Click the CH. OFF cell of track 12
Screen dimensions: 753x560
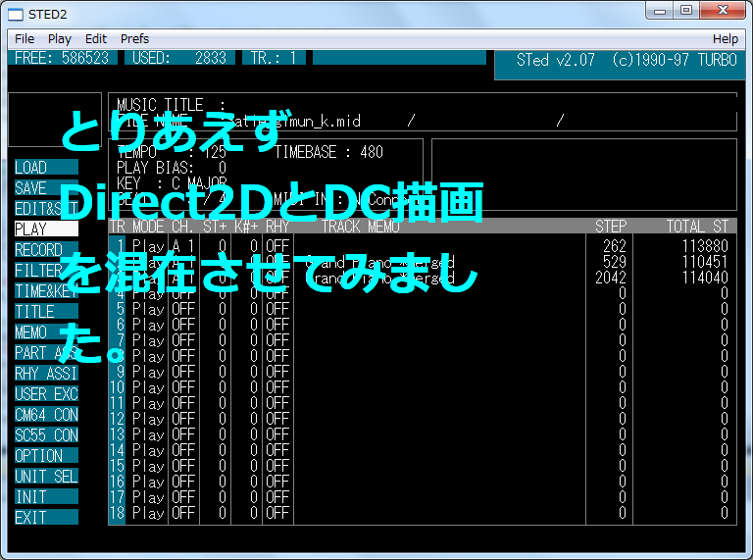pyautogui.click(x=183, y=419)
